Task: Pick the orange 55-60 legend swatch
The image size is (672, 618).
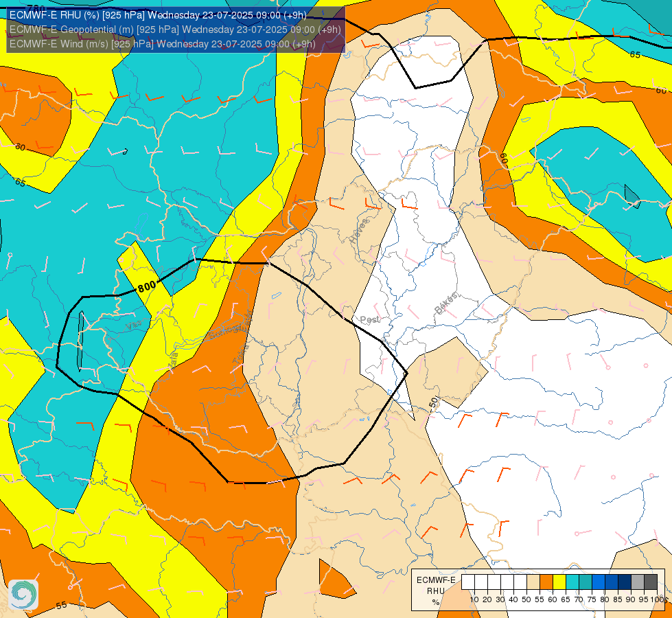Action: click(x=546, y=582)
